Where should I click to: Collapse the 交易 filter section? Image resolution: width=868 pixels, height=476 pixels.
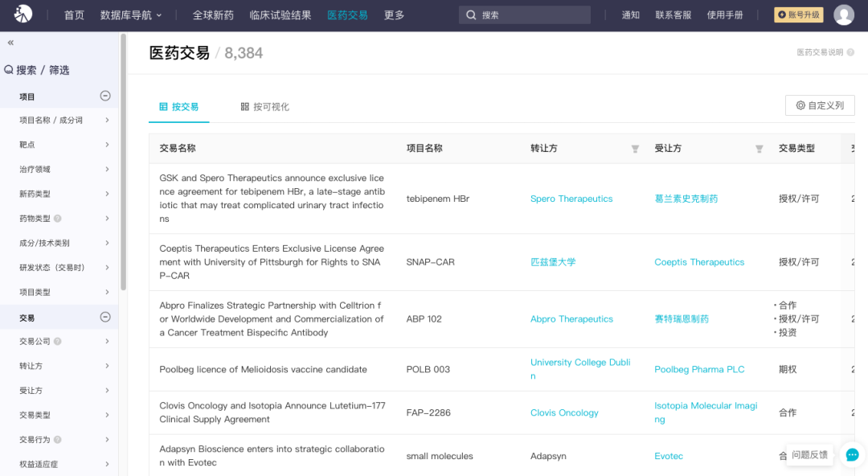coord(105,317)
